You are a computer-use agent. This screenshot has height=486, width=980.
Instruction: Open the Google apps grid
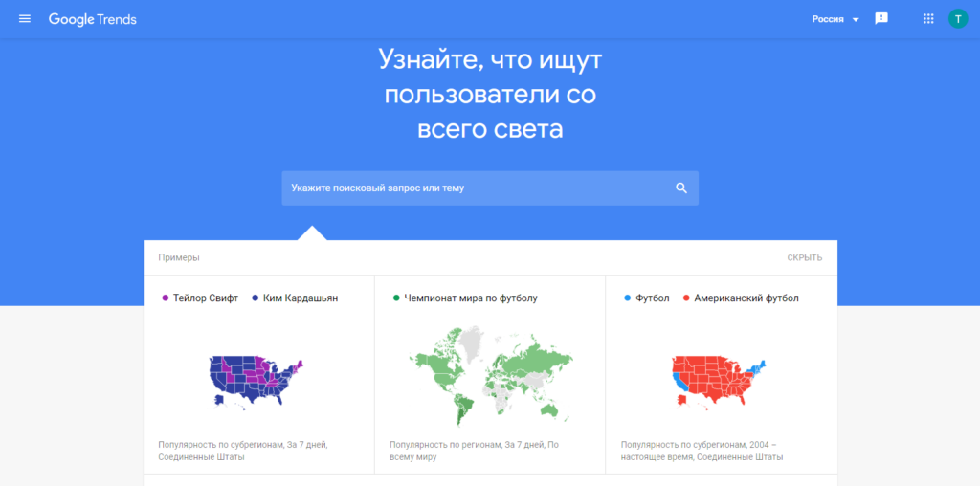coord(928,19)
